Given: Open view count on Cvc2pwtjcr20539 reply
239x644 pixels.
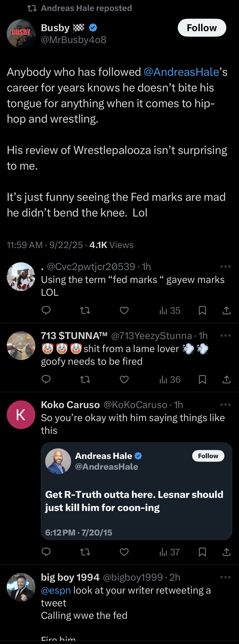Looking at the screenshot, I should [x=170, y=310].
